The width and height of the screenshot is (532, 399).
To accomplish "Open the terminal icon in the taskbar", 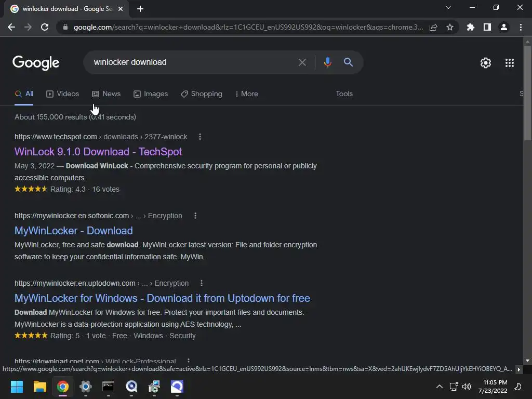I will coord(108,387).
